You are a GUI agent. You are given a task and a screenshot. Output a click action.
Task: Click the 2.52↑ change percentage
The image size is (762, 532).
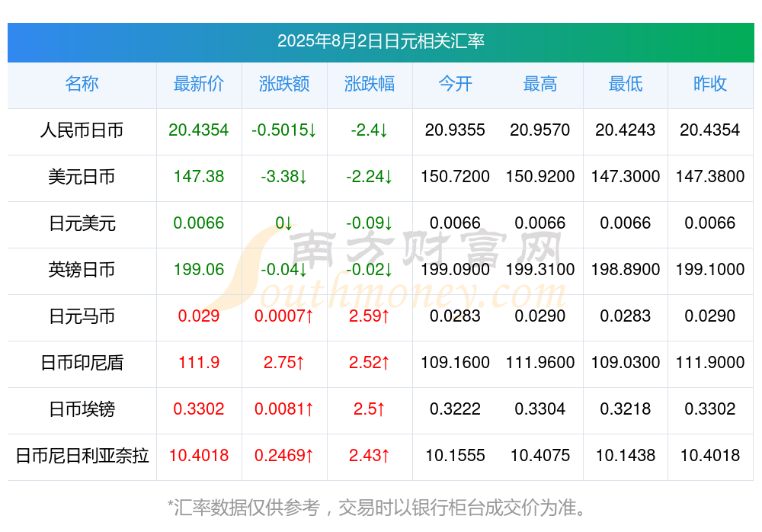[x=370, y=362]
